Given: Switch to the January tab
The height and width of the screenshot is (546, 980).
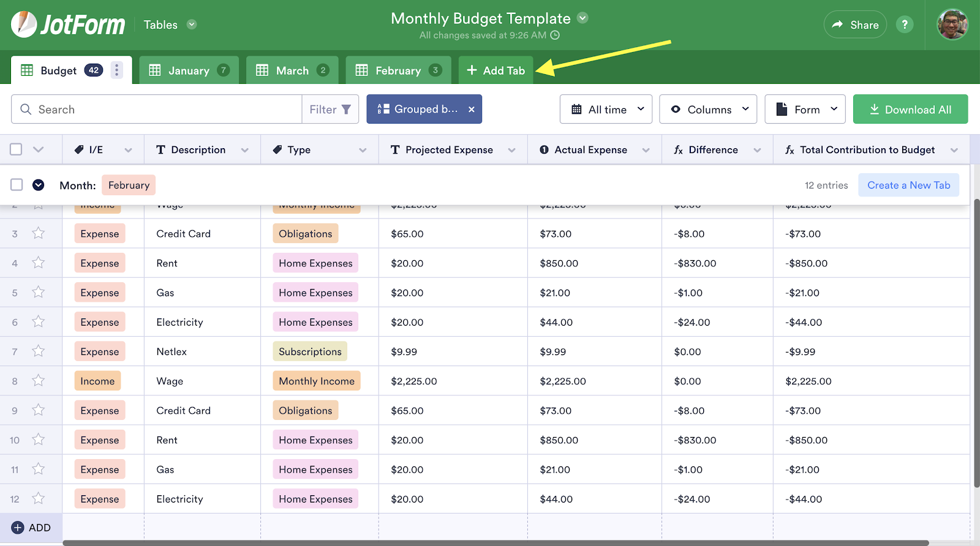Looking at the screenshot, I should pos(189,70).
